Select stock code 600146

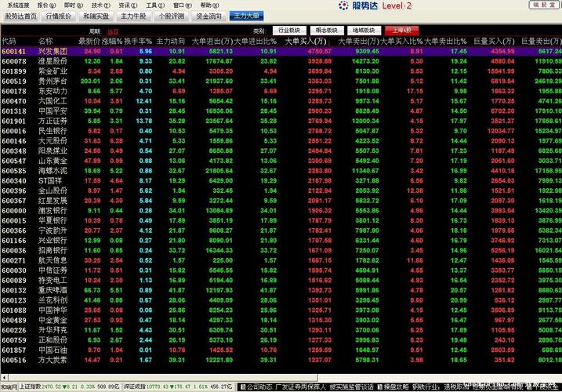(14, 141)
